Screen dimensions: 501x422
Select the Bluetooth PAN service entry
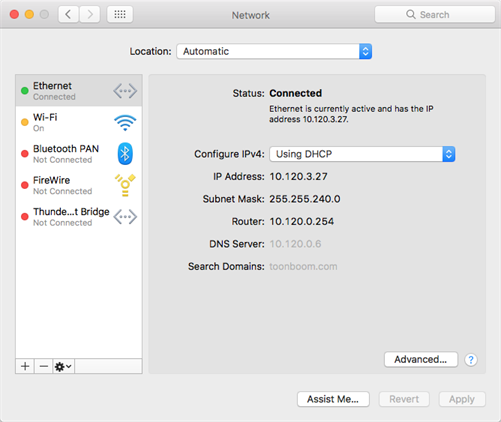tap(79, 154)
